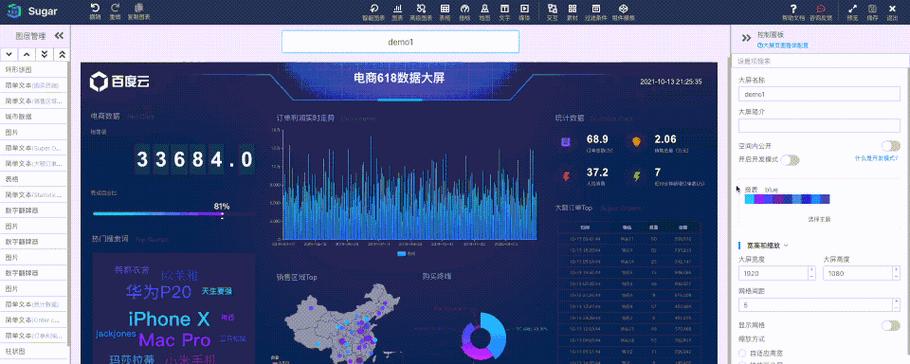Send layer to bottom double-down arrow
910x364 pixels.
click(44, 55)
